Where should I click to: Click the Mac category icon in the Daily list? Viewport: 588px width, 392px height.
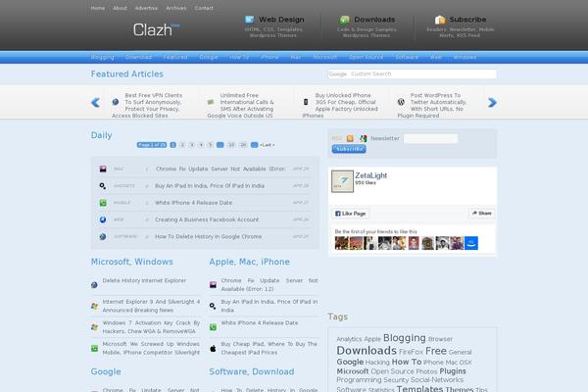pyautogui.click(x=103, y=169)
